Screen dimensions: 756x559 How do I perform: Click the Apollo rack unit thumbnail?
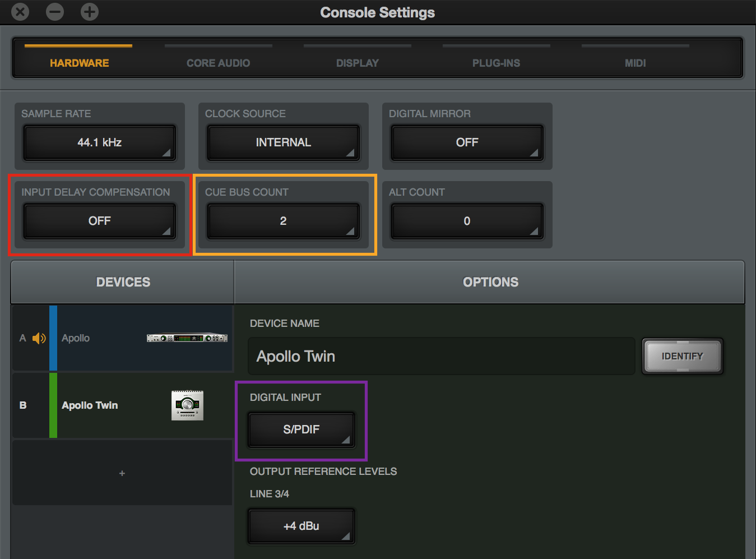(187, 338)
